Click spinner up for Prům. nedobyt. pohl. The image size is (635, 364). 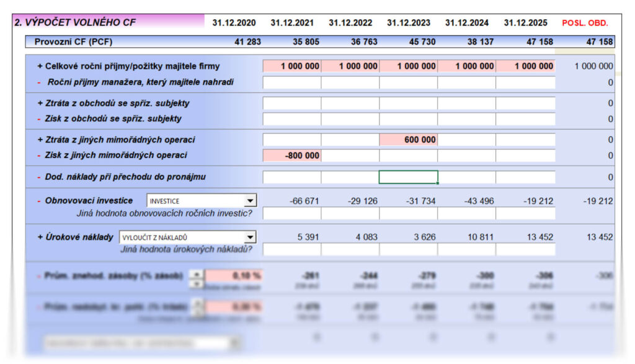[x=197, y=303]
